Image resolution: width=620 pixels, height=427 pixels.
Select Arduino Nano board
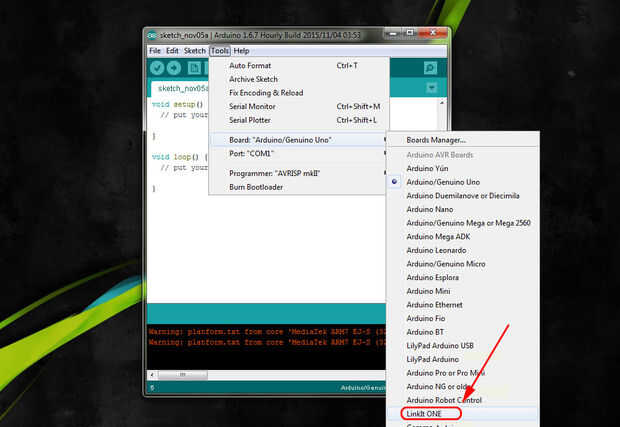[x=463, y=209]
